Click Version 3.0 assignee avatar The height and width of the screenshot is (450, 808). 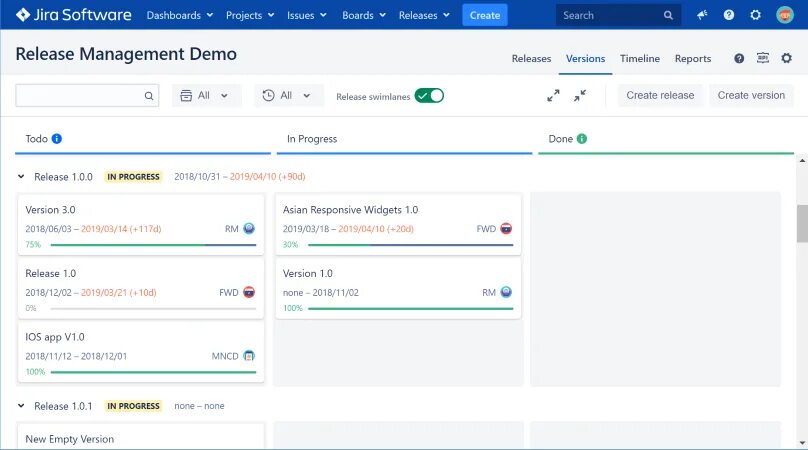click(249, 228)
